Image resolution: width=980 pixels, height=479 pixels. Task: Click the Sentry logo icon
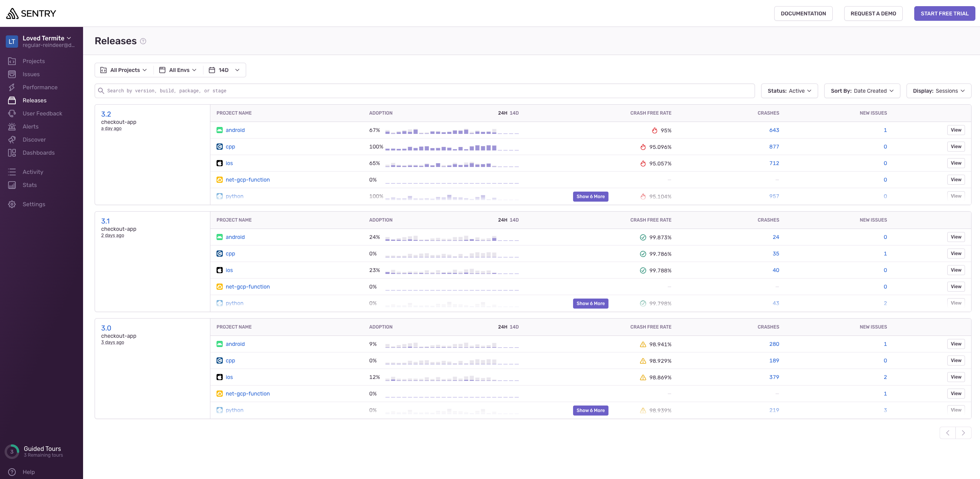point(12,13)
